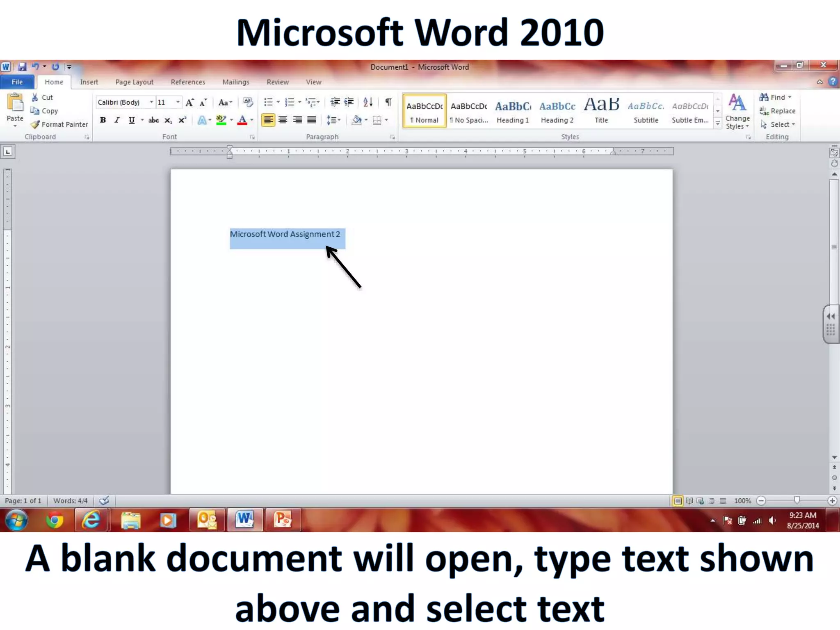Click Zoom Out minus button
The image size is (840, 630).
(x=761, y=501)
